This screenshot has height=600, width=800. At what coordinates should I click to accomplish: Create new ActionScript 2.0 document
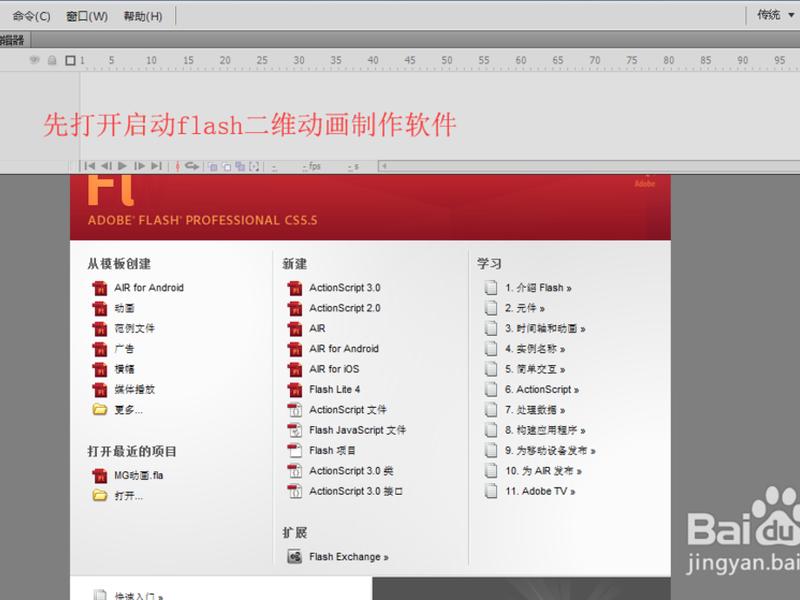click(x=344, y=308)
